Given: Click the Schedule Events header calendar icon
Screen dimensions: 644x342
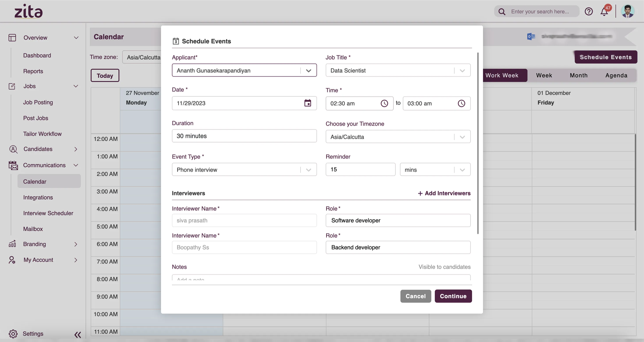Looking at the screenshot, I should [x=176, y=41].
